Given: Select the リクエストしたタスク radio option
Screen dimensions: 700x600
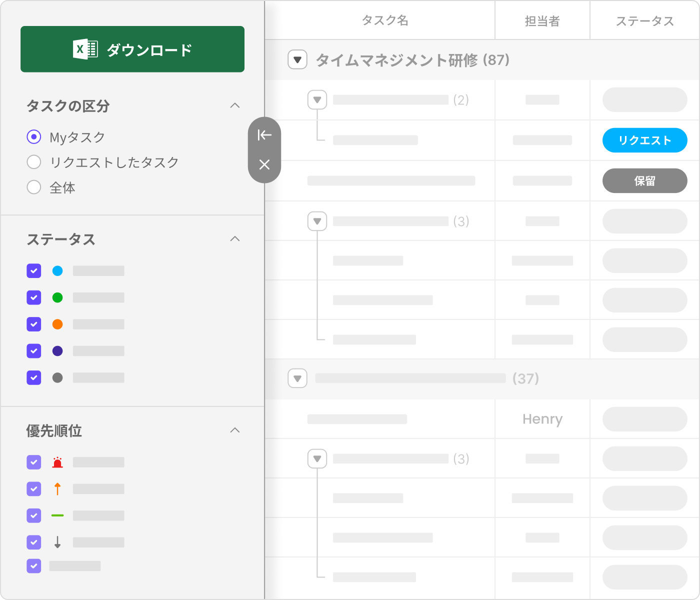Looking at the screenshot, I should [34, 162].
